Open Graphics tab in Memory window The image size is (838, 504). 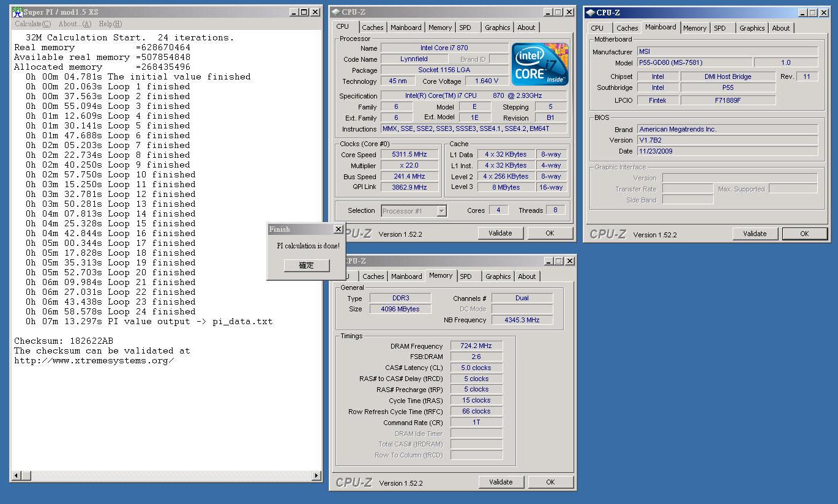(498, 276)
